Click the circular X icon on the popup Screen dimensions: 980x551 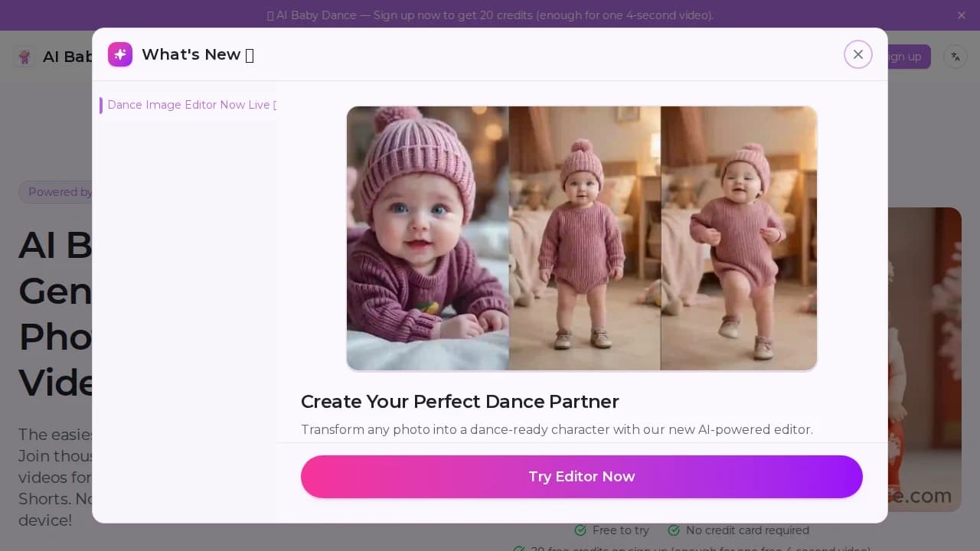857,54
